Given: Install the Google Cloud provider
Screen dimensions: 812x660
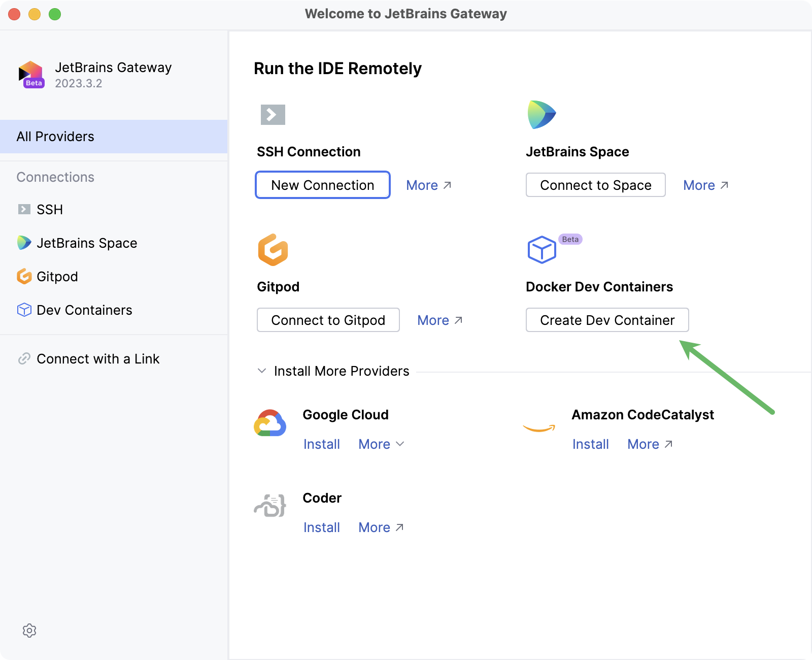Looking at the screenshot, I should (322, 444).
